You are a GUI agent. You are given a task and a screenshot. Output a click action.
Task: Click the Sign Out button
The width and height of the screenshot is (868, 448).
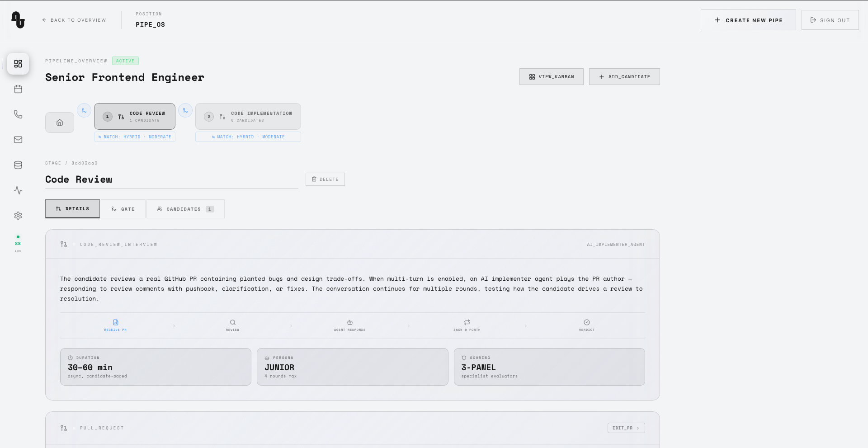[x=830, y=20]
